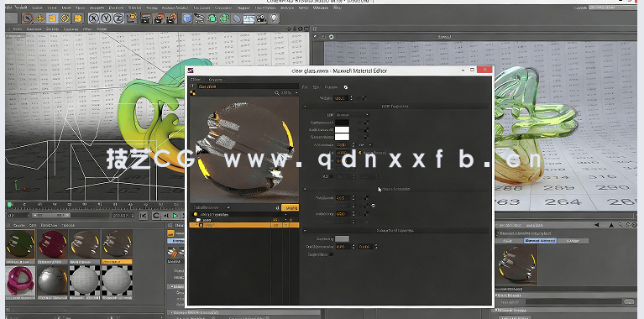Switch to the Maxwell Material tab in attributes panel
The width and height of the screenshot is (644, 319).
pos(541,241)
